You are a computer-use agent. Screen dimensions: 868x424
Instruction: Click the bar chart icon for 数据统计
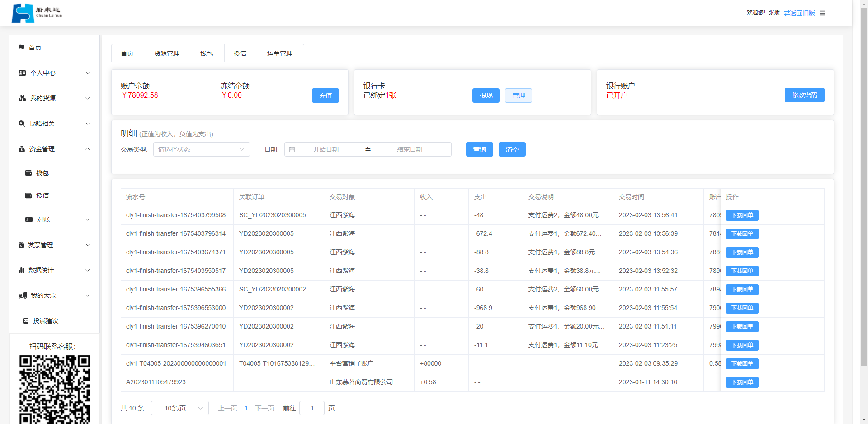(21, 270)
